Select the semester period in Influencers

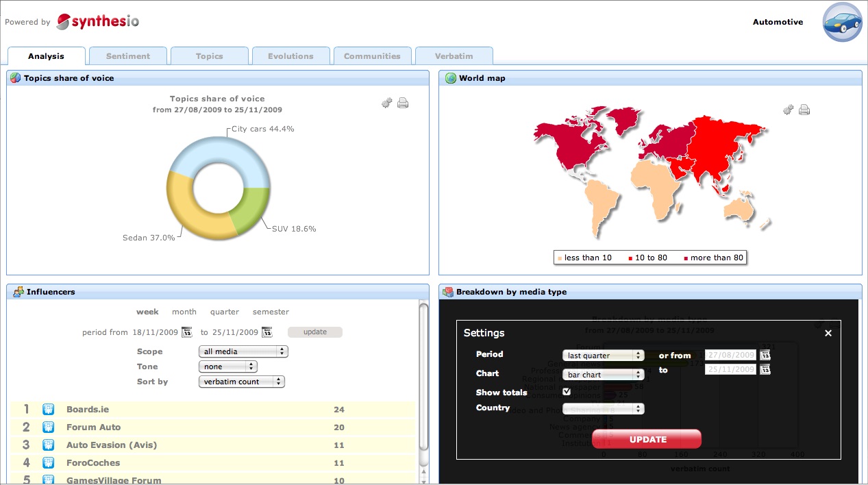[271, 312]
